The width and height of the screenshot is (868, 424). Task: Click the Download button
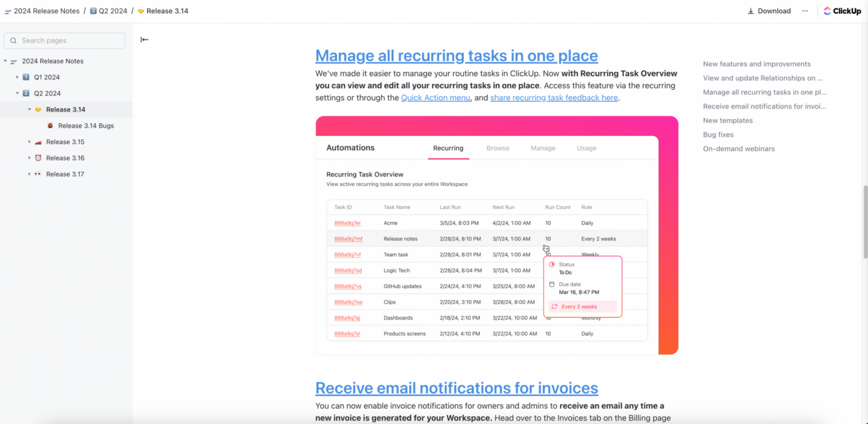pos(769,10)
